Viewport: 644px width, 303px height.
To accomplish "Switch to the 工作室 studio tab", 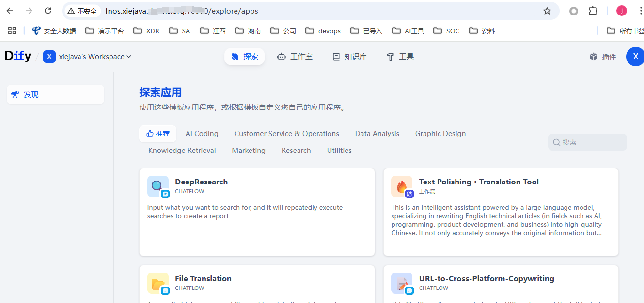I will 295,57.
